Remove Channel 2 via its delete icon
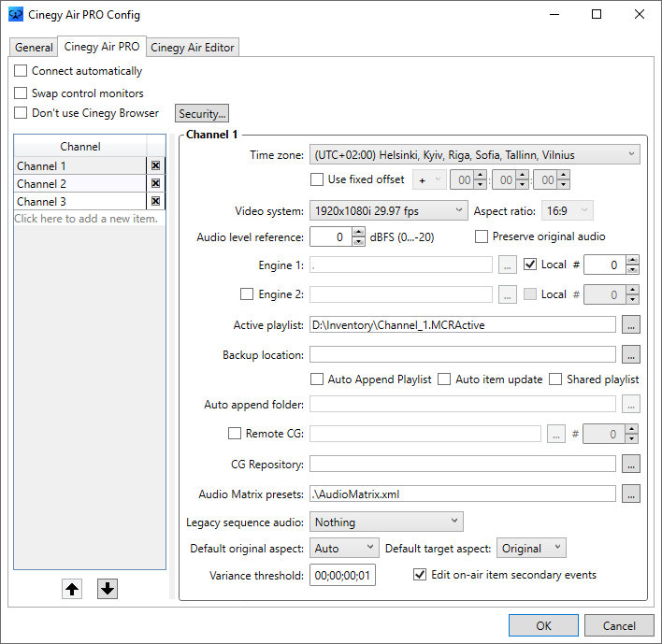Viewport: 662px width, 644px height. click(155, 183)
